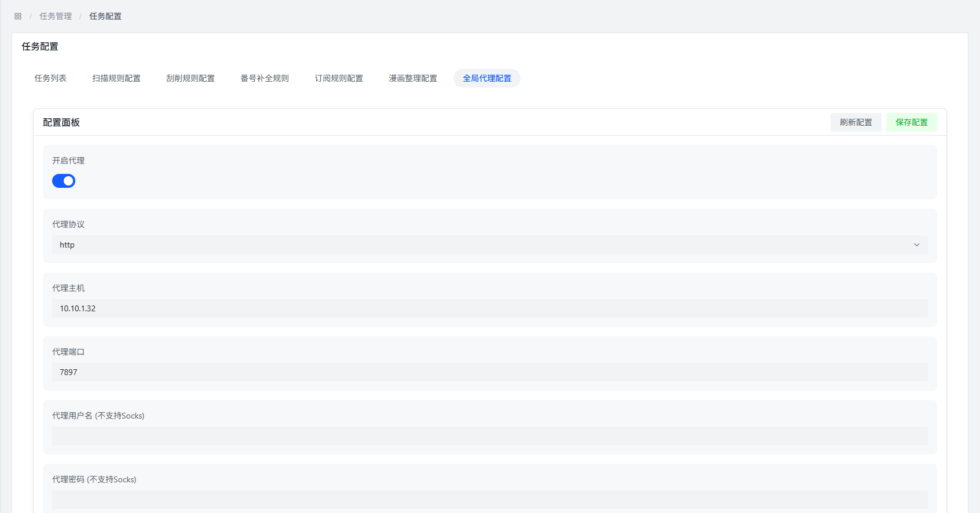Focus the 代理密码 input field
Image resolution: width=980 pixels, height=513 pixels.
click(x=489, y=500)
